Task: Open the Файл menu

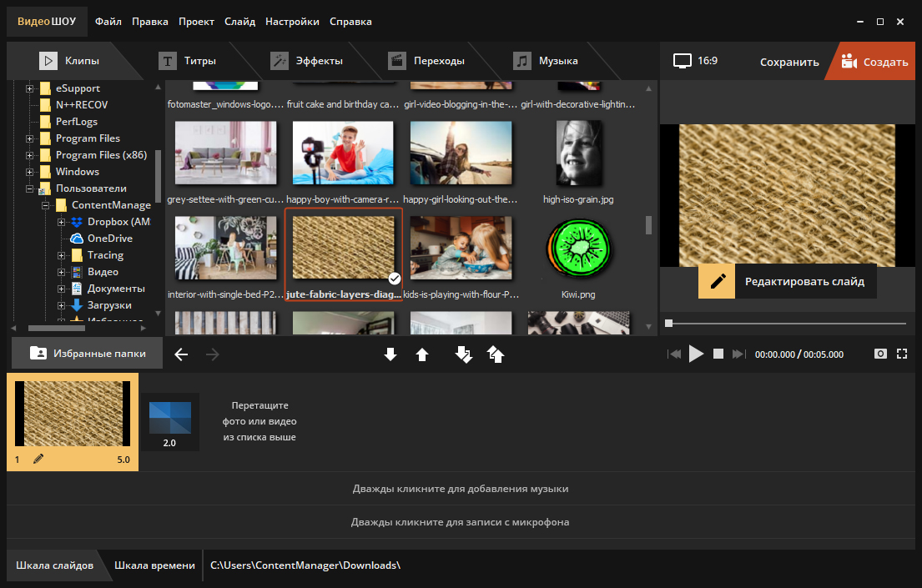Action: (x=108, y=22)
